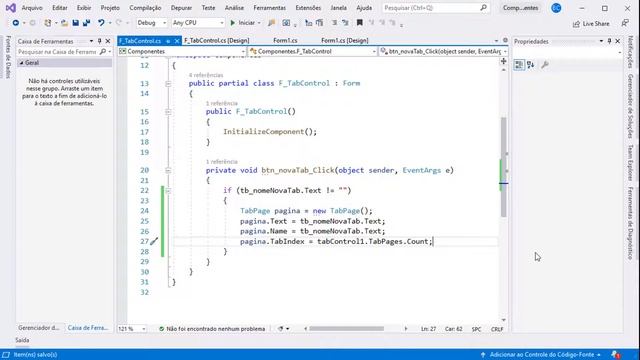Click the notifications icon in status bar
The height and width of the screenshot is (360, 640).
click(616, 355)
